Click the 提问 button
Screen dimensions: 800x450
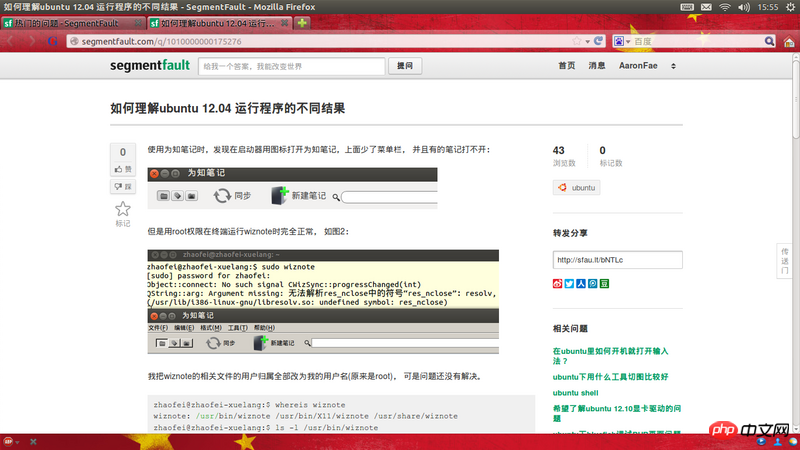click(405, 66)
